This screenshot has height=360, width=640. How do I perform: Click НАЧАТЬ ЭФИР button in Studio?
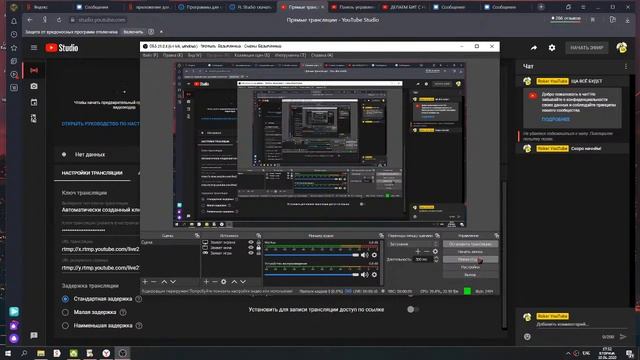tap(587, 48)
